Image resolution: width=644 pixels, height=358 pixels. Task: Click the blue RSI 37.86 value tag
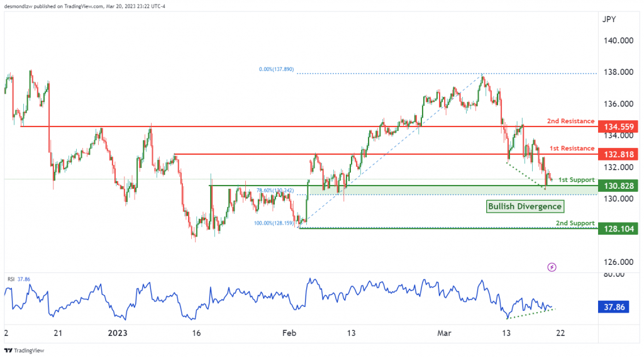pyautogui.click(x=614, y=307)
